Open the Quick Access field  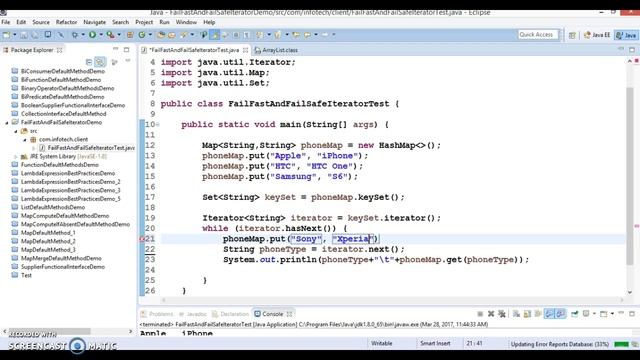click(x=538, y=35)
